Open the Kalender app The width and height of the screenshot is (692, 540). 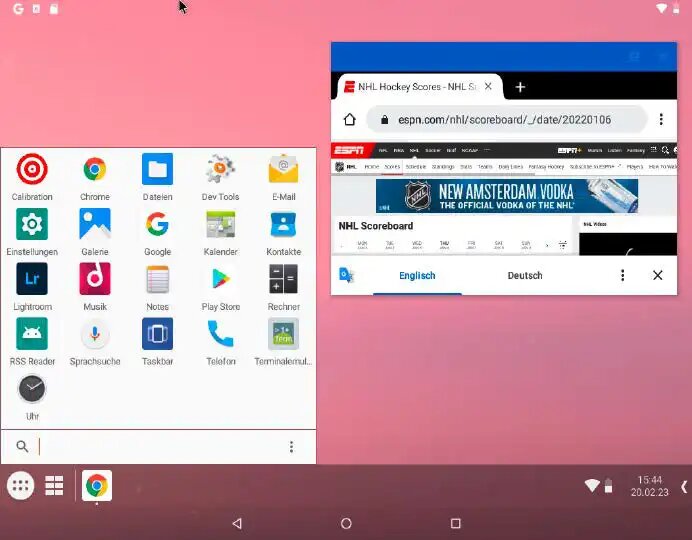point(220,232)
